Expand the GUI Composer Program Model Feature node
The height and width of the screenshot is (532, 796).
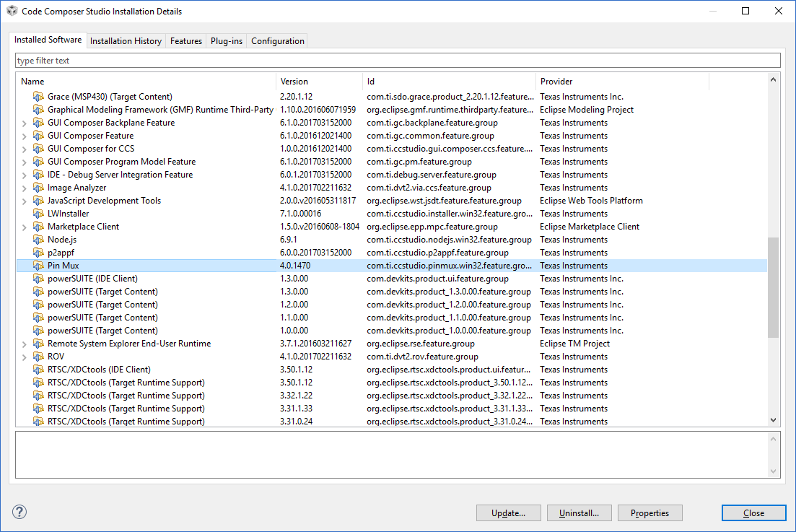24,162
